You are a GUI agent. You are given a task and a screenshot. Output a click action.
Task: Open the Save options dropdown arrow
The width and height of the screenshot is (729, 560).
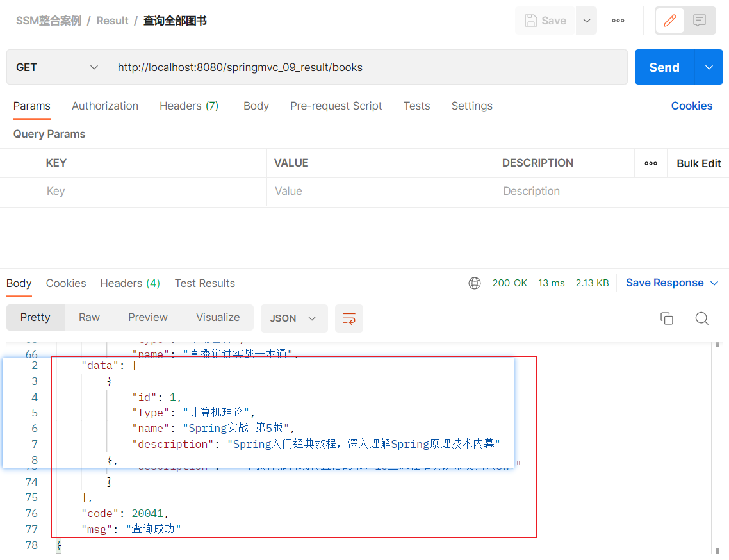coord(587,21)
